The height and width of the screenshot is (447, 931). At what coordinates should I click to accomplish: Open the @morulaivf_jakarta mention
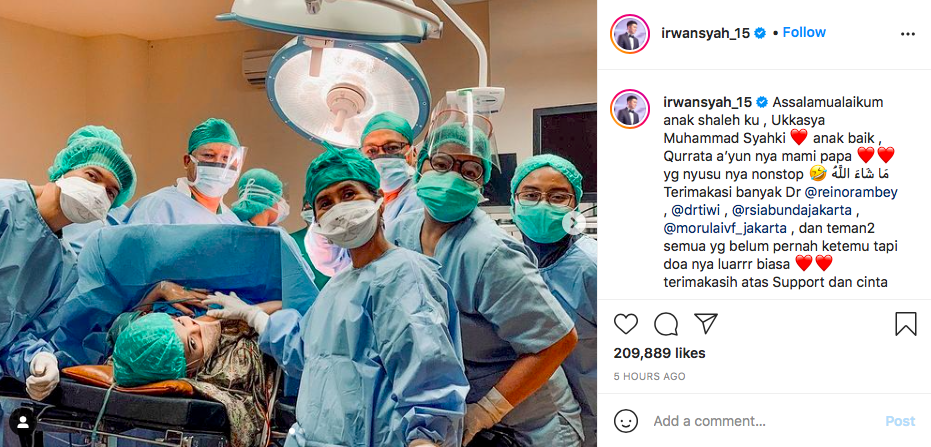pos(725,227)
